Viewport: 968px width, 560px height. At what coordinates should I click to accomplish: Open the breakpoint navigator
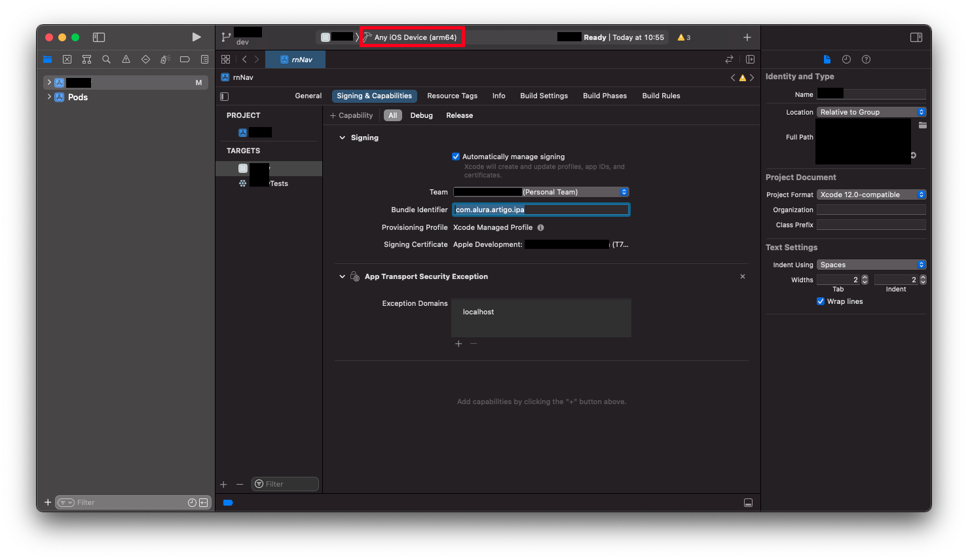pos(185,60)
